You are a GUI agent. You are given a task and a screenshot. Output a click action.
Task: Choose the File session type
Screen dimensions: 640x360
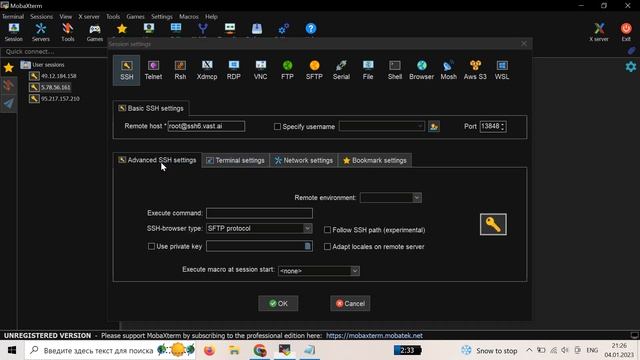368,70
